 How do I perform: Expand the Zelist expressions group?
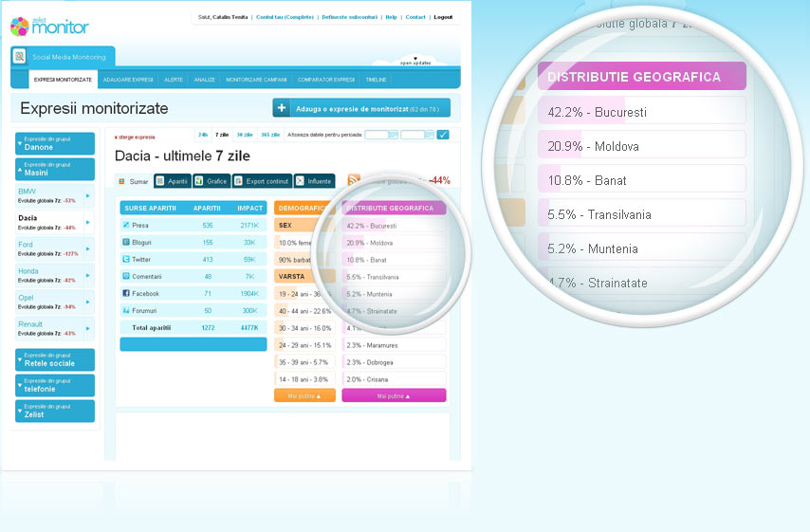coord(55,411)
